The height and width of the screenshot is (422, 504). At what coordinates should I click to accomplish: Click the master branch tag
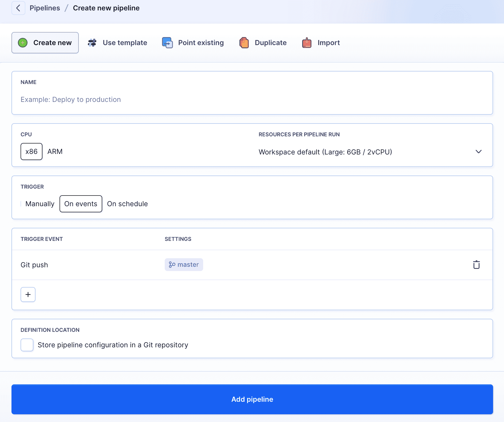[184, 265]
